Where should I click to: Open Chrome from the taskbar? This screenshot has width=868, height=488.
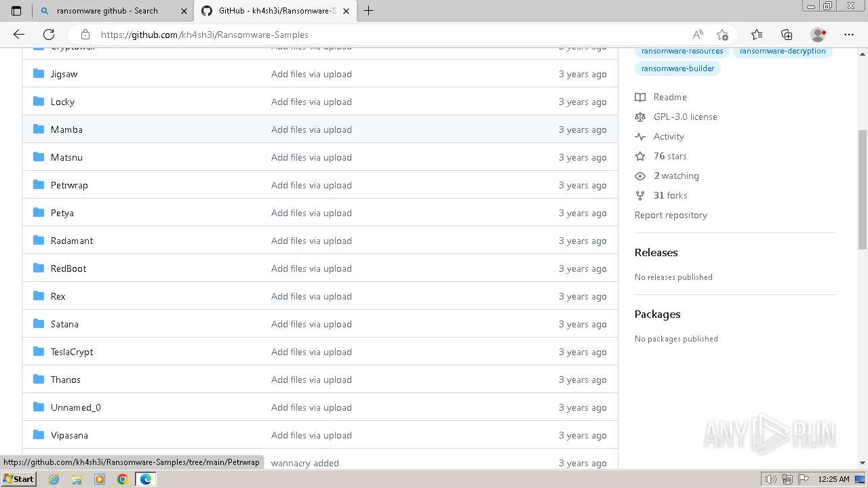(x=122, y=479)
